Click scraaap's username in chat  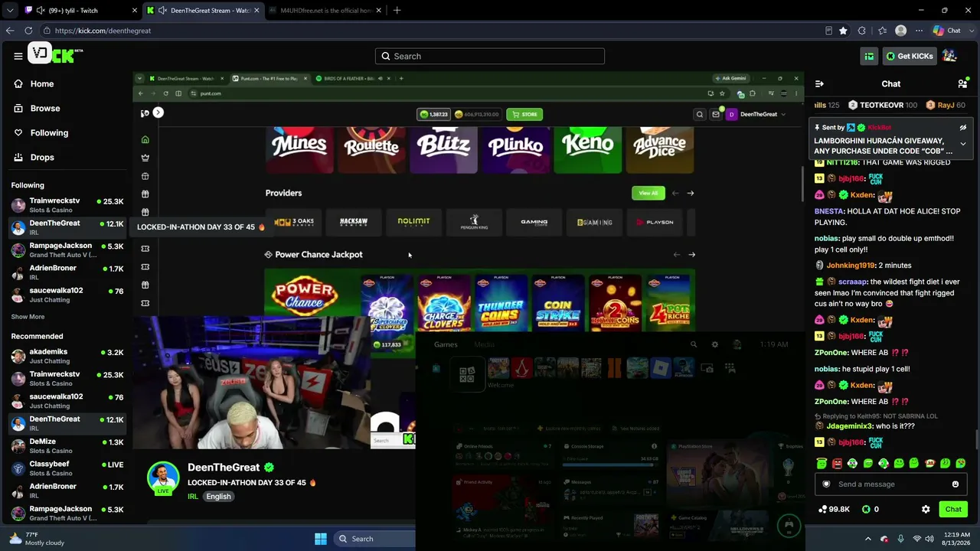(852, 282)
